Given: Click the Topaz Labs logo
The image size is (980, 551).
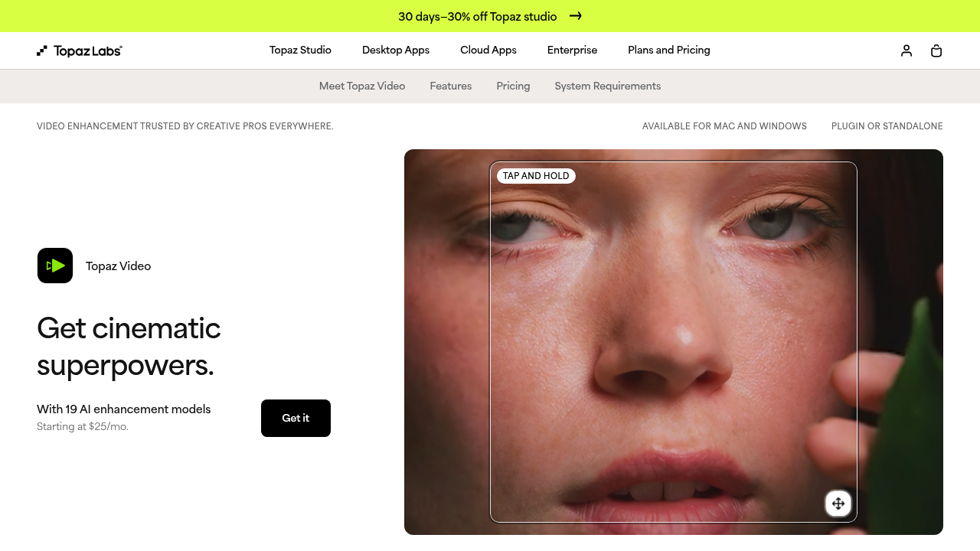Looking at the screenshot, I should pyautogui.click(x=80, y=51).
